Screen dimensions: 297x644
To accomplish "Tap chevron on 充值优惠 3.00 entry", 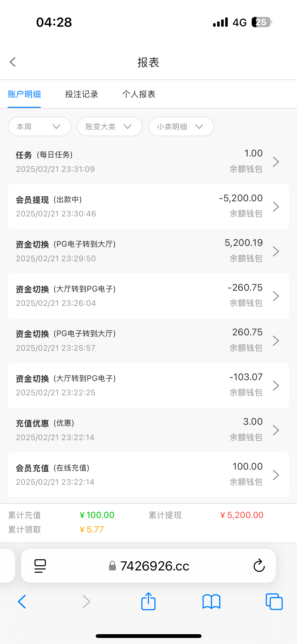I will 276,430.
